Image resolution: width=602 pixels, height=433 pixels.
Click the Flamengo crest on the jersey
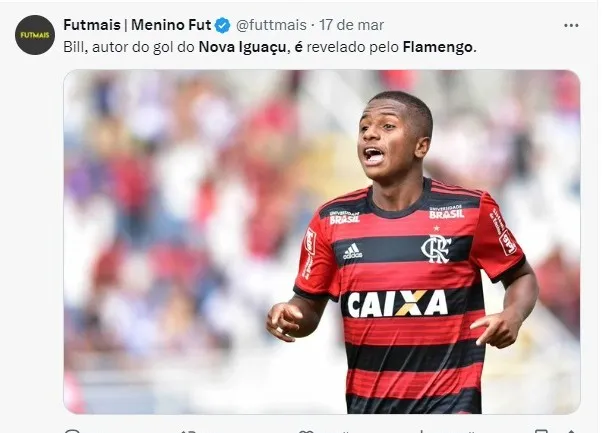[x=436, y=249]
